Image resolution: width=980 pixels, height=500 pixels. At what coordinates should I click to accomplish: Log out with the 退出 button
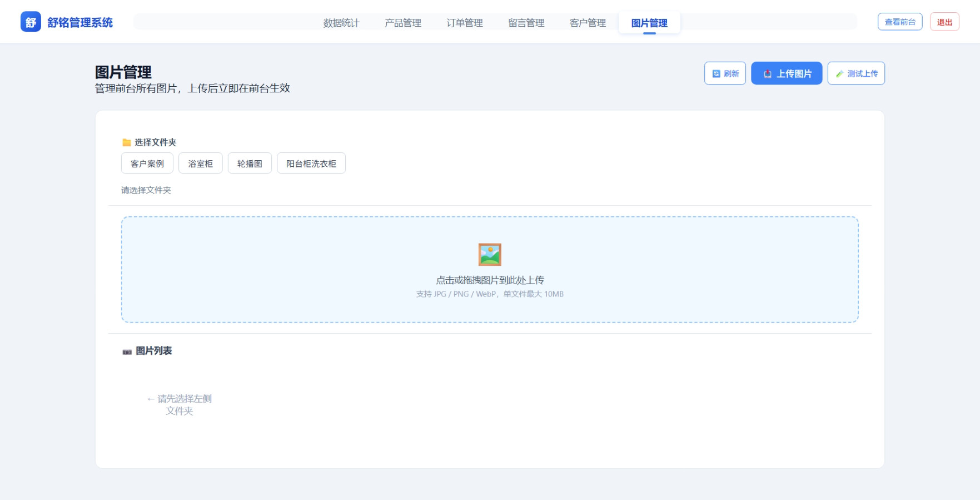click(944, 22)
